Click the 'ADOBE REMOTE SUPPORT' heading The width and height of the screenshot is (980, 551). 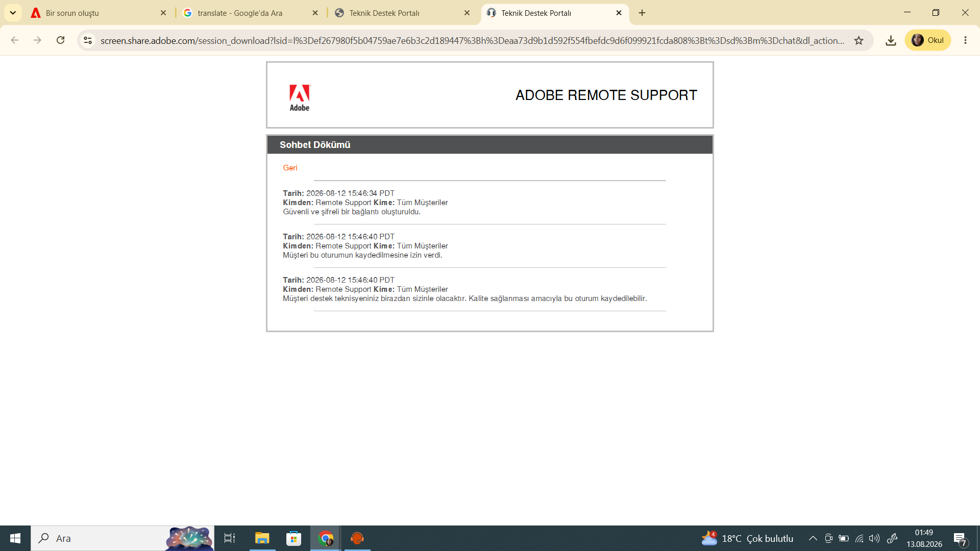(x=606, y=95)
